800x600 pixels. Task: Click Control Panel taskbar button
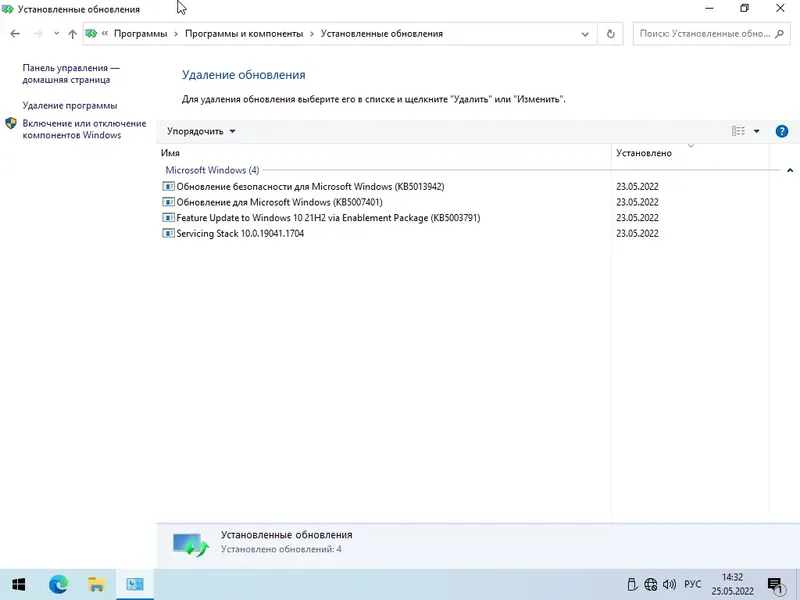135,585
